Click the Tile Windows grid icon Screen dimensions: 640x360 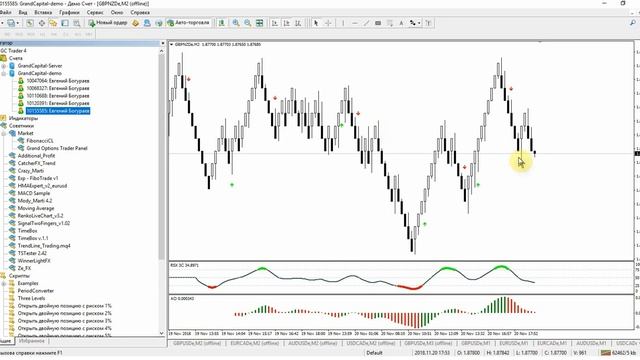[x=259, y=23]
